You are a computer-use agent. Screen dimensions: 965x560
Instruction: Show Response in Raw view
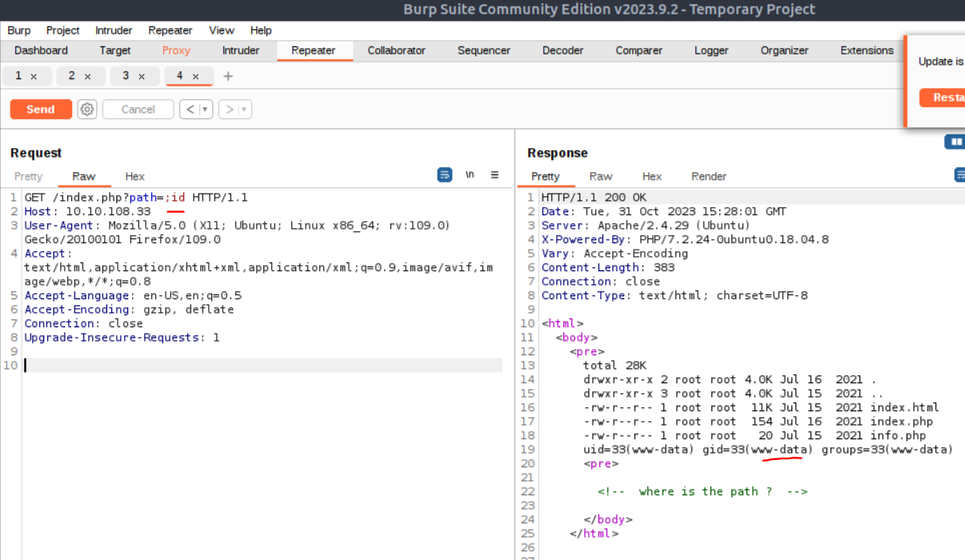[x=601, y=176]
